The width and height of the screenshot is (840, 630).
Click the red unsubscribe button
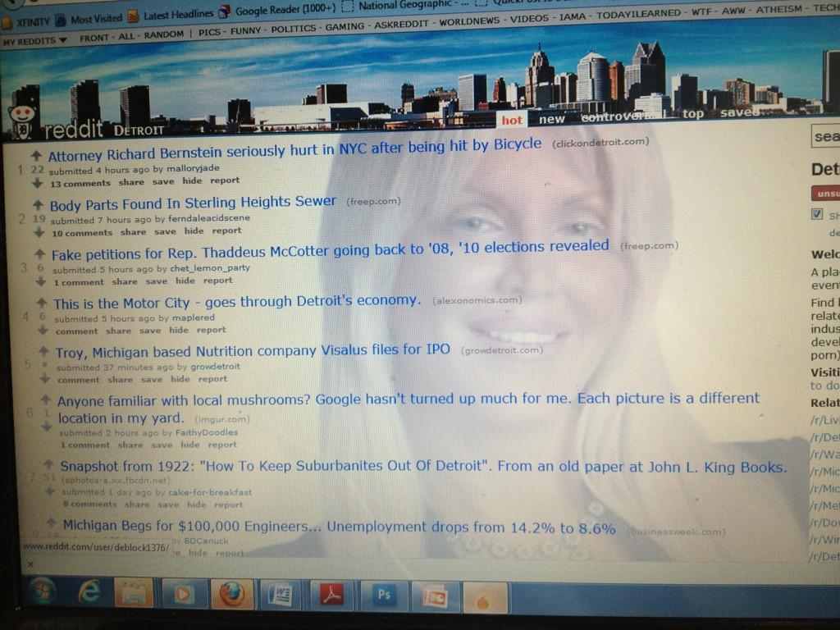825,194
